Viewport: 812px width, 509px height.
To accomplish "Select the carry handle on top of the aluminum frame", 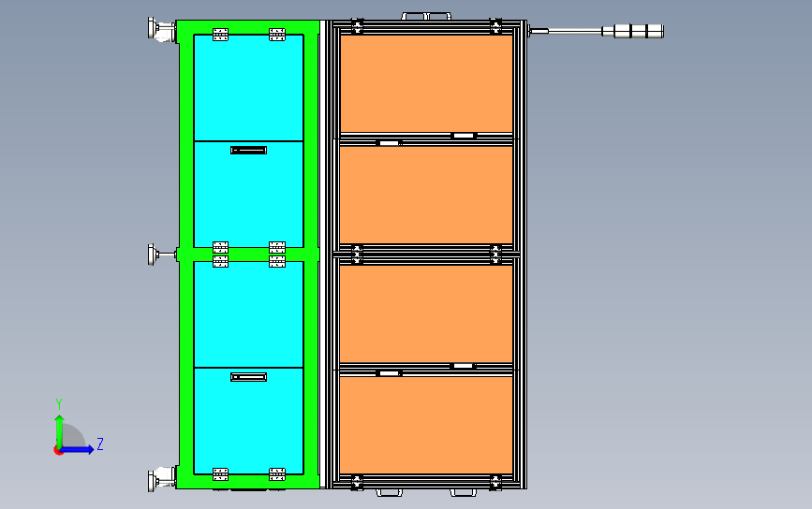I will (426, 16).
